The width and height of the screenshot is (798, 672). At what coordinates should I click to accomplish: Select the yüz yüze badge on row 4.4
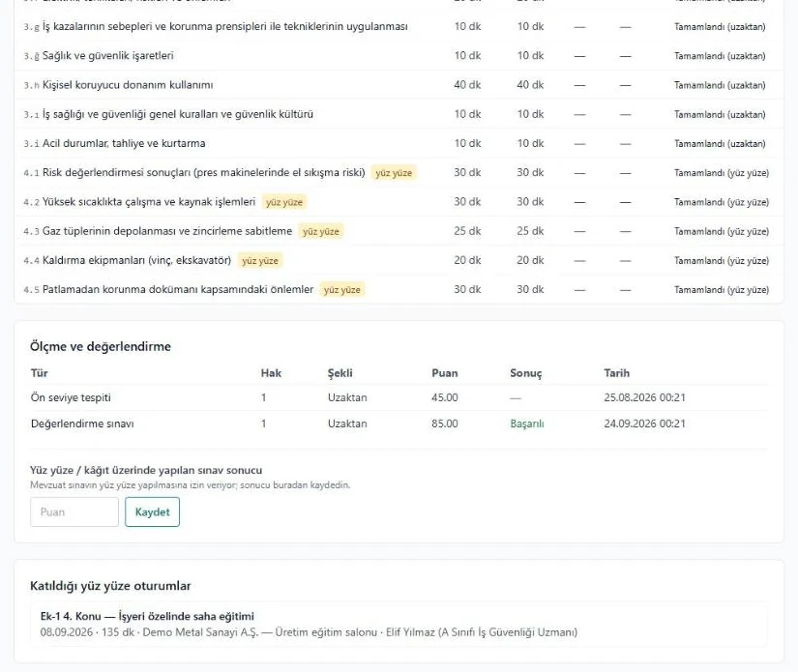pyautogui.click(x=260, y=260)
